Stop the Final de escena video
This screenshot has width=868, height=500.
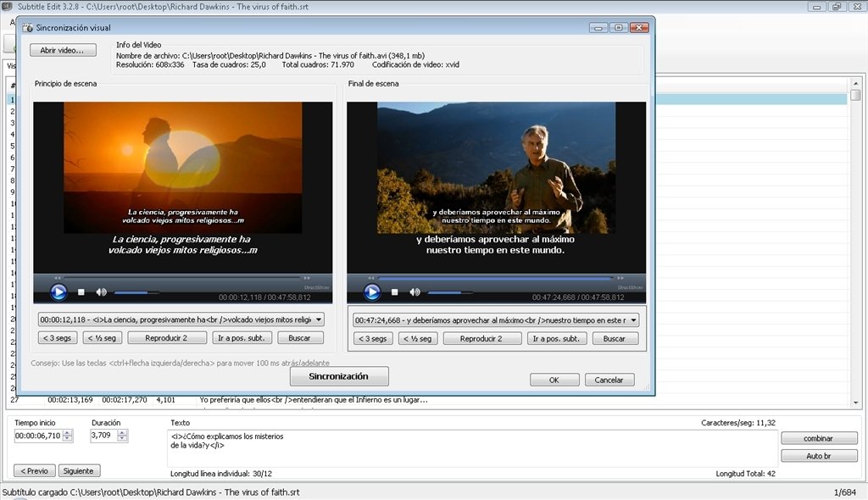[x=394, y=292]
